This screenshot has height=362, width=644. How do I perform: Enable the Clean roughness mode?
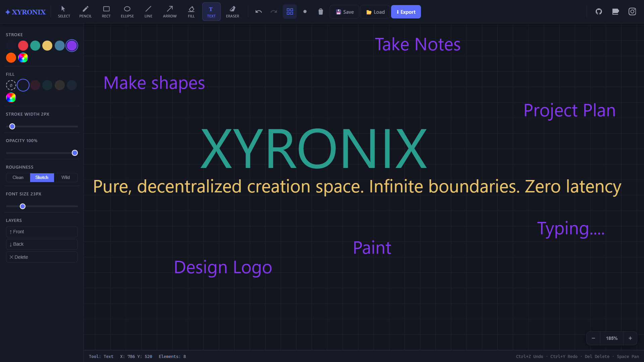pyautogui.click(x=18, y=177)
